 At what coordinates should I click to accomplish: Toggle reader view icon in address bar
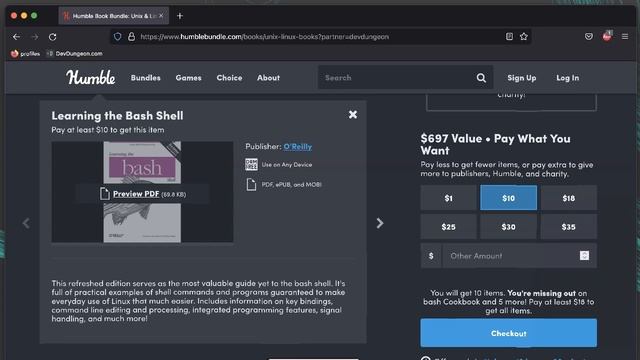[x=509, y=37]
